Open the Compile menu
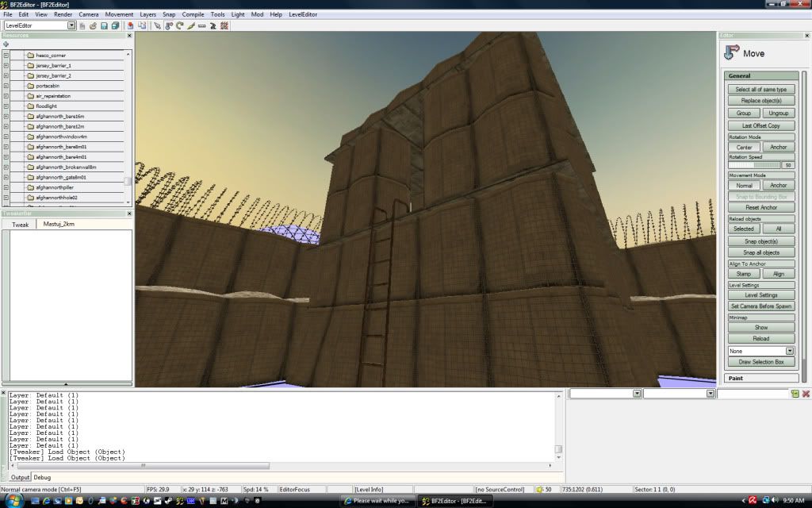The width and height of the screenshot is (812, 508). click(193, 14)
